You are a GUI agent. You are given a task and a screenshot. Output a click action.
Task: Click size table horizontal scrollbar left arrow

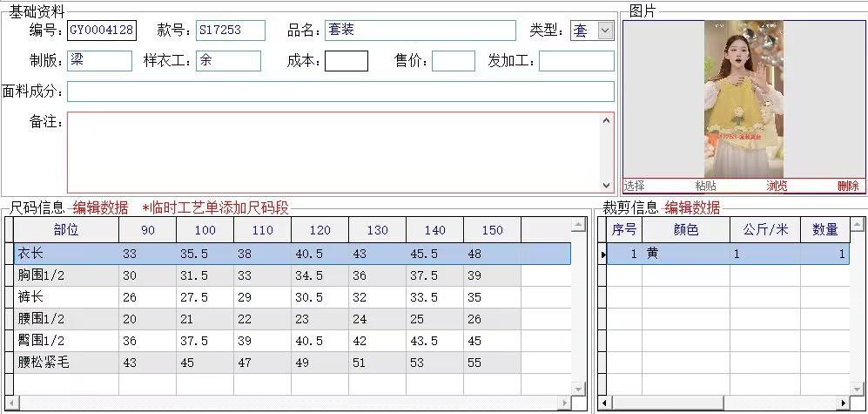pos(11,403)
